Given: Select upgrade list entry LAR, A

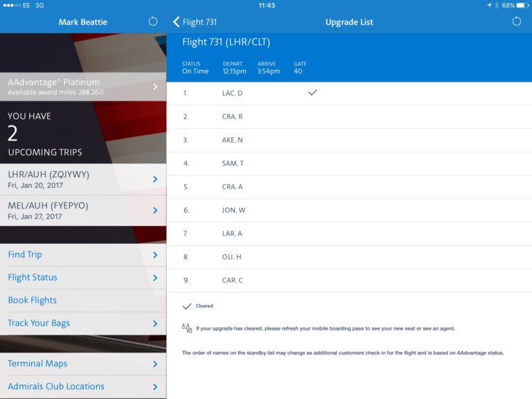Looking at the screenshot, I should (349, 233).
